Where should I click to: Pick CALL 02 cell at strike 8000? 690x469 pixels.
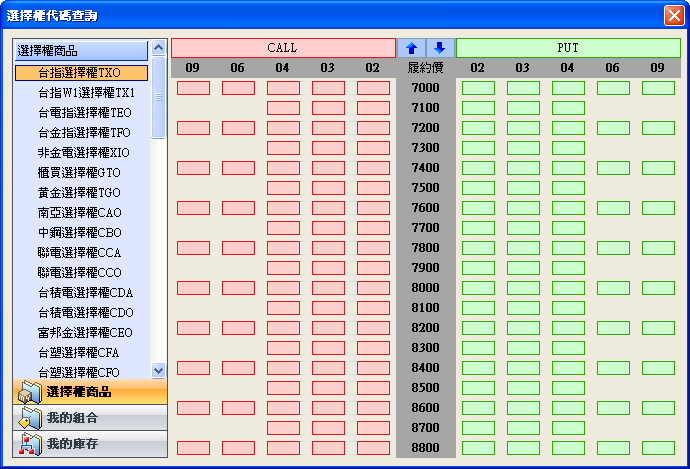(373, 288)
